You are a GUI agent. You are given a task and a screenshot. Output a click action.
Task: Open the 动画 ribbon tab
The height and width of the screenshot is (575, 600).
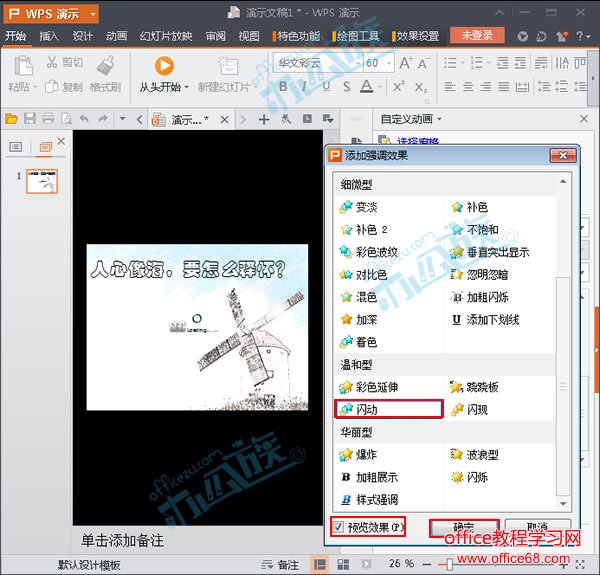[117, 36]
